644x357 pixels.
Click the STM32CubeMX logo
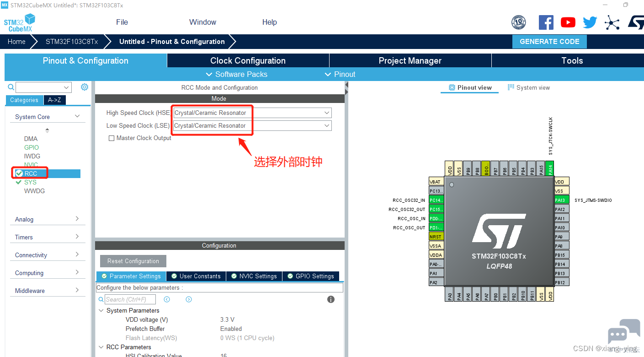[x=20, y=22]
